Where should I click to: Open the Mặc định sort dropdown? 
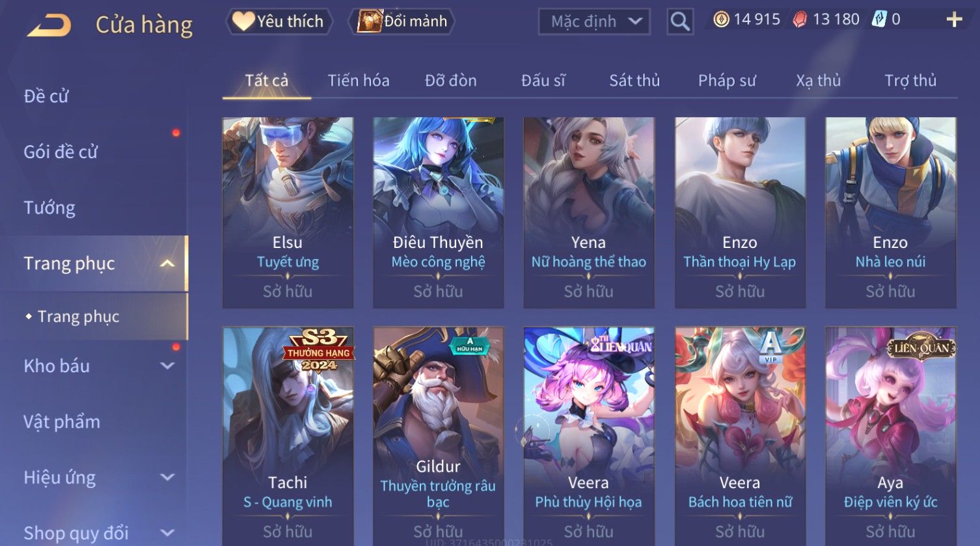594,22
